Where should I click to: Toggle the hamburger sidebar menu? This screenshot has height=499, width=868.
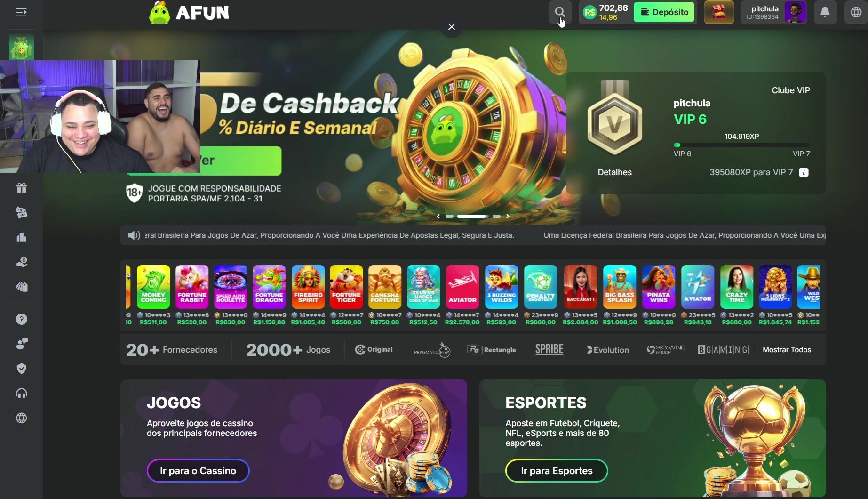click(x=22, y=12)
